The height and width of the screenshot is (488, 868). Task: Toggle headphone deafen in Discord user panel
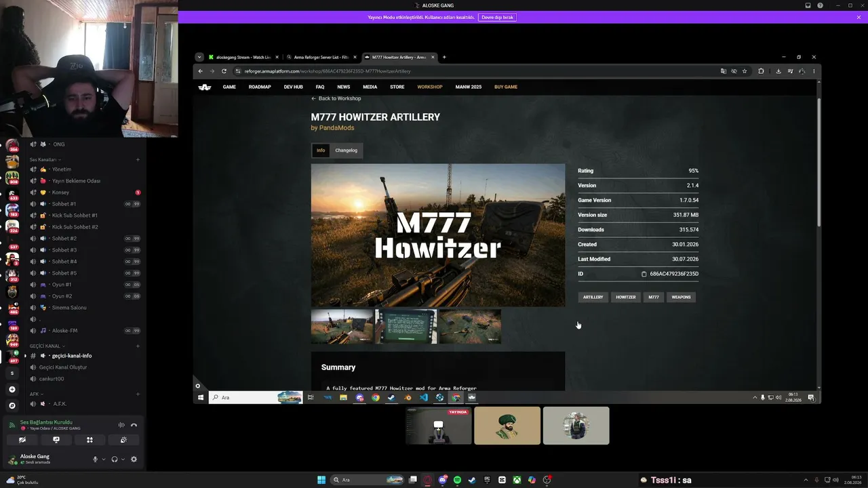coord(114,460)
